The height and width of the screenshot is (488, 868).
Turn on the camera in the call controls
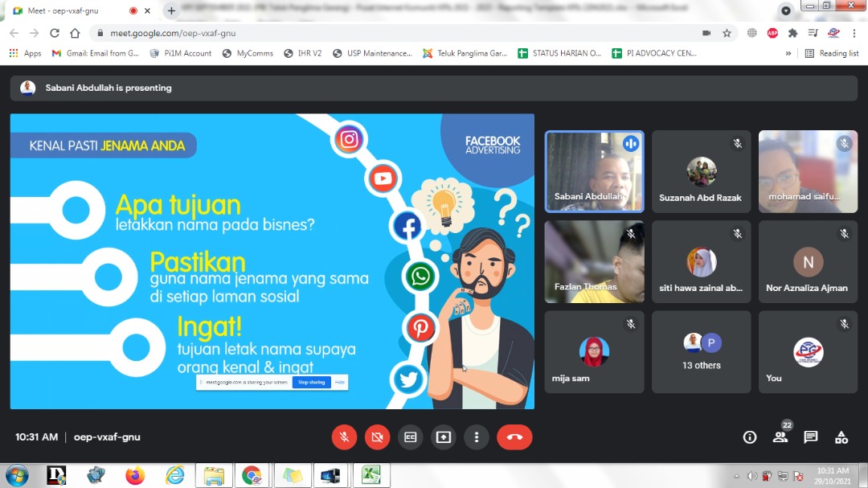[378, 437]
